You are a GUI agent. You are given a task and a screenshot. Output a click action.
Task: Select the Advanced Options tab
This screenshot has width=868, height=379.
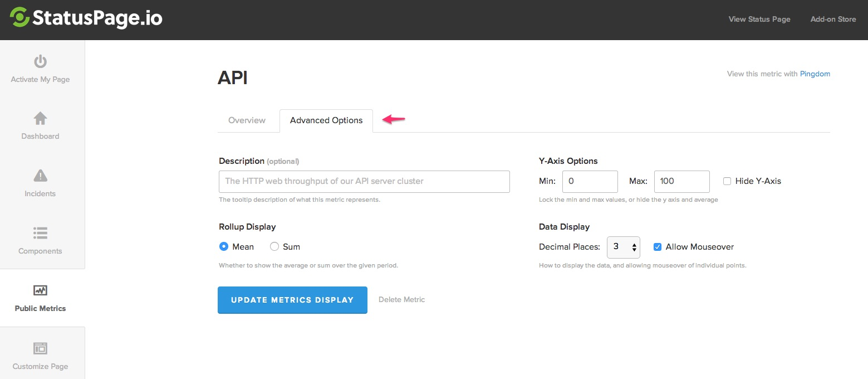pos(326,120)
